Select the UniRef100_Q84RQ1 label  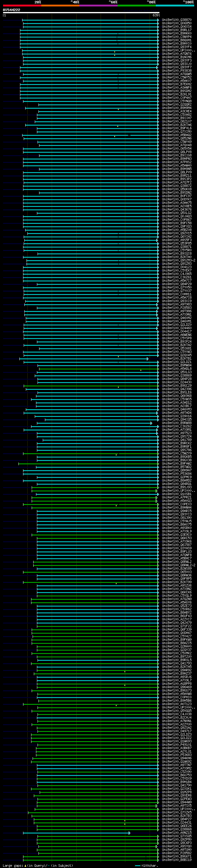pyautogui.click(x=176, y=484)
